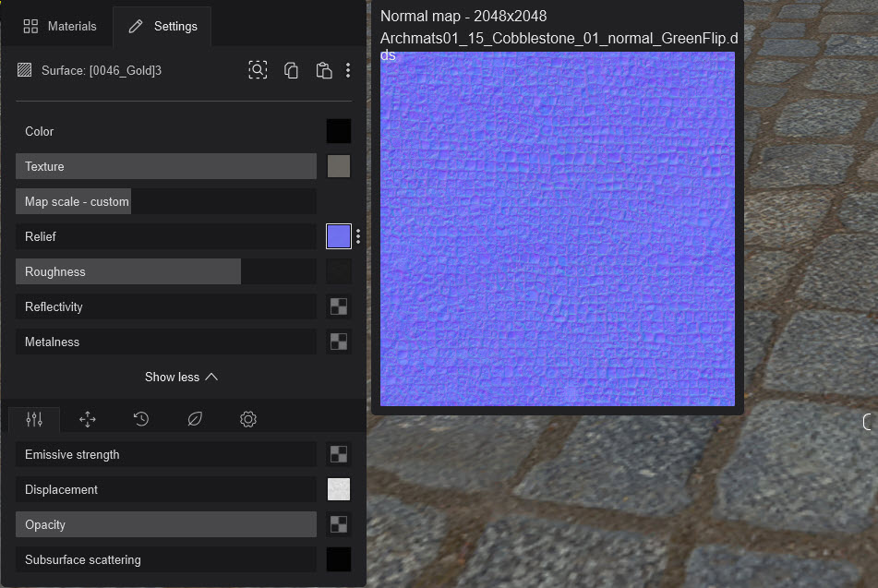
Task: Open the Surface overflow kebab menu
Action: (x=348, y=69)
